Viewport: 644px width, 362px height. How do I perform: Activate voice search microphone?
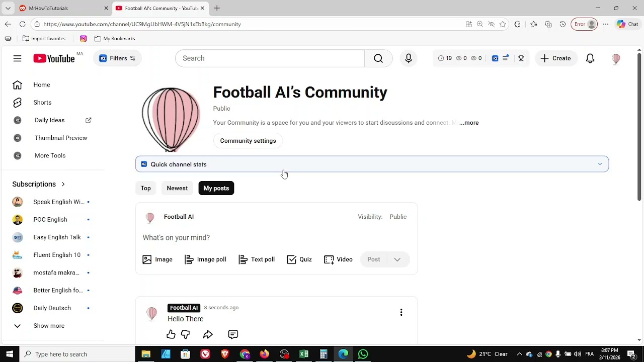[x=409, y=58]
